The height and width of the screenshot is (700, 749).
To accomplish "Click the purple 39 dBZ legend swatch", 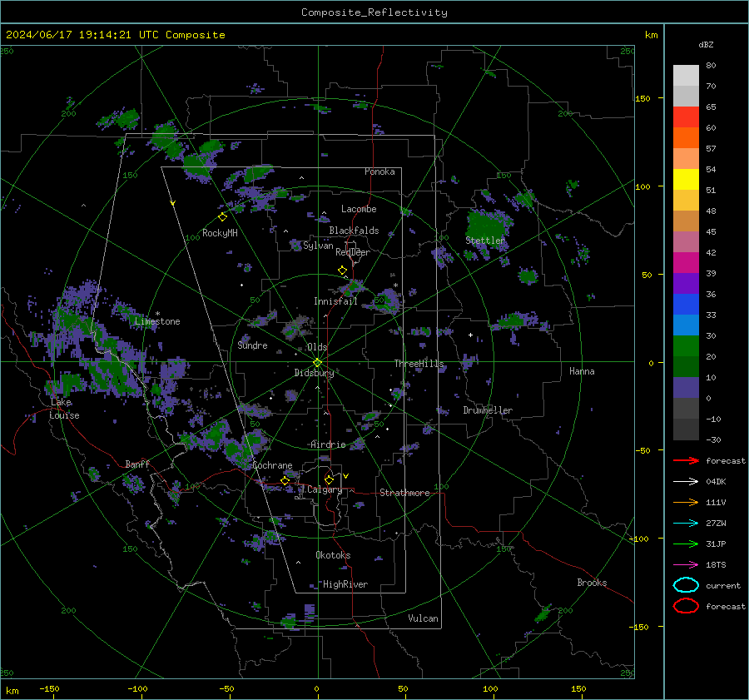I will [x=686, y=283].
